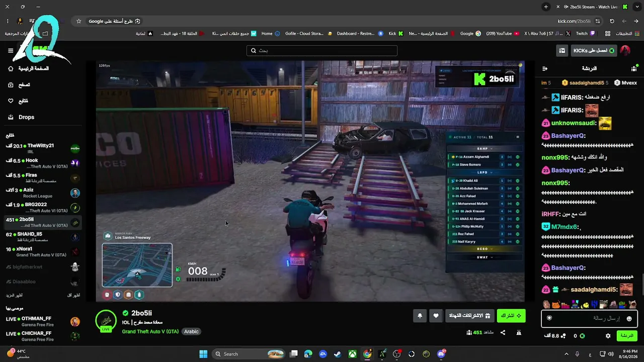The image size is (644, 362).
Task: Go to the home page sidebar item
Action: pyautogui.click(x=29, y=68)
